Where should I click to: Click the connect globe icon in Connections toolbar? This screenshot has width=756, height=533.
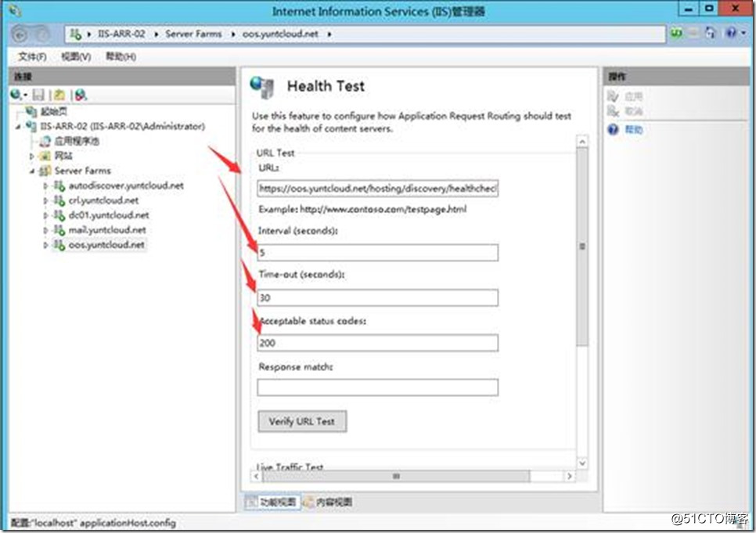(16, 95)
